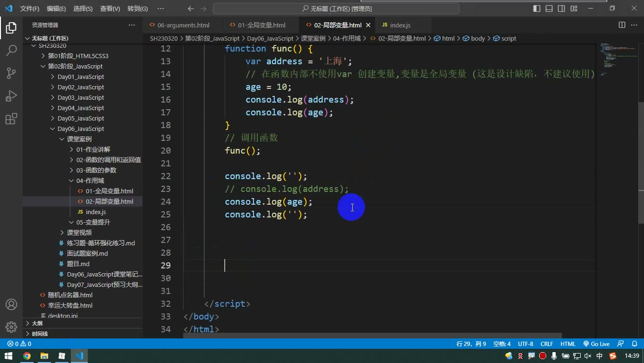Click the errors and warnings indicator
The image size is (644, 363).
[19, 344]
